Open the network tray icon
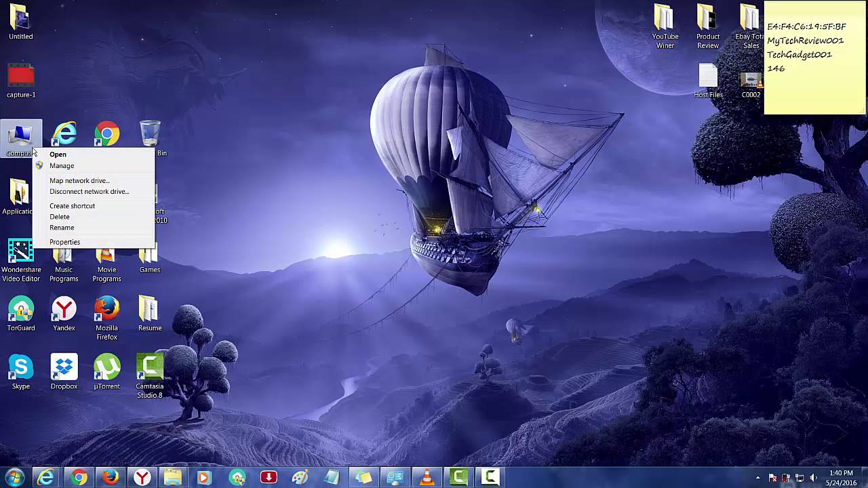The height and width of the screenshot is (488, 868). tap(800, 478)
